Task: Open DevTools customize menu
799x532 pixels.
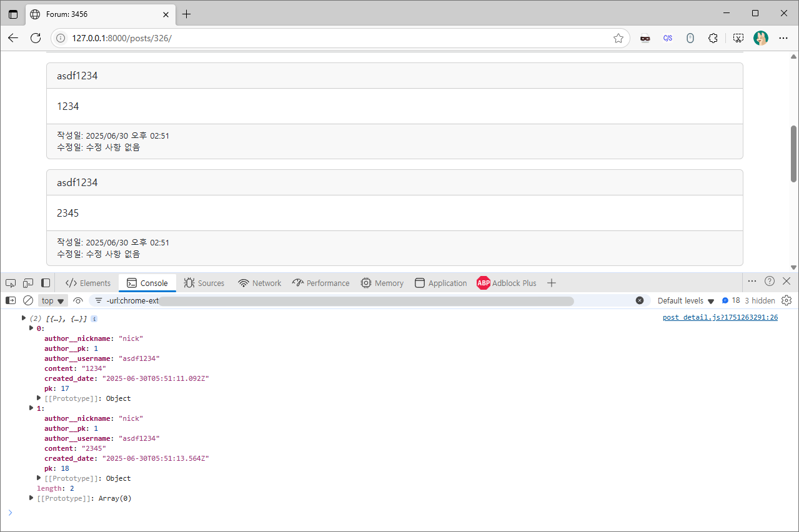Action: coord(752,281)
